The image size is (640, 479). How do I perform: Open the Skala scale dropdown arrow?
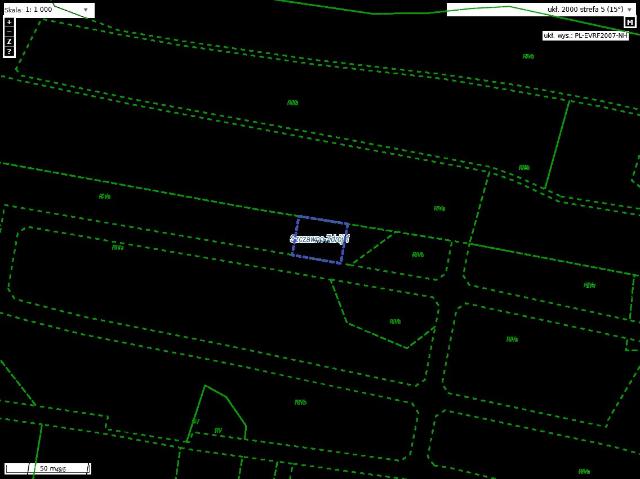[86, 10]
